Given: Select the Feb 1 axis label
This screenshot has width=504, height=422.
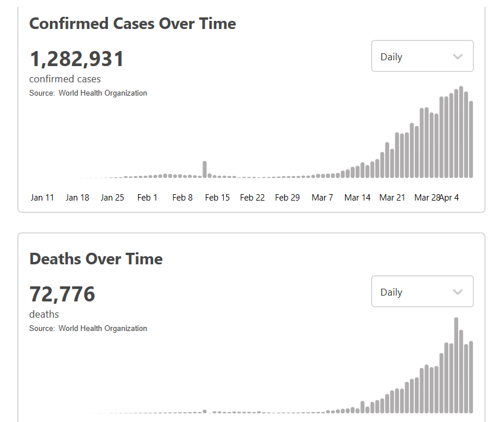Looking at the screenshot, I should pyautogui.click(x=147, y=198).
